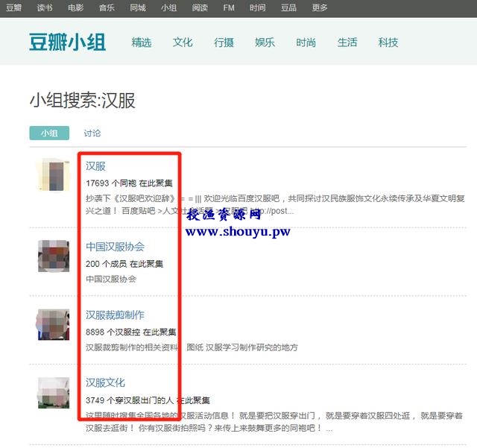The height and width of the screenshot is (448, 477).
Task: Click the description 汉服裁剪制作的相关资料
Action: [x=132, y=347]
